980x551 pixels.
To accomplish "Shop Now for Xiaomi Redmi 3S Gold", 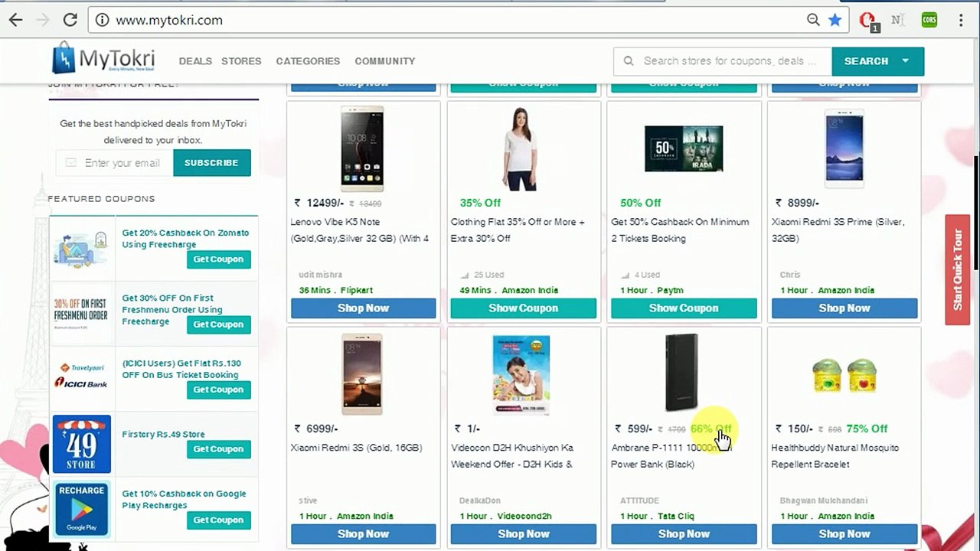I will pyautogui.click(x=363, y=534).
